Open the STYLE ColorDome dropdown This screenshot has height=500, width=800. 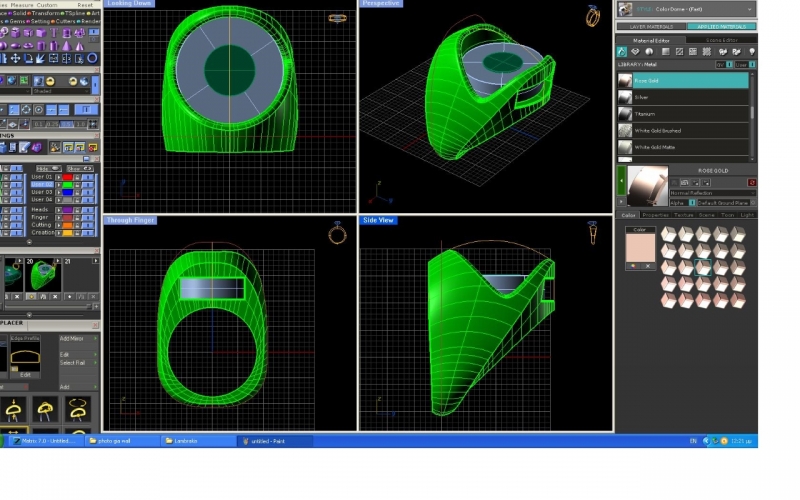pyautogui.click(x=687, y=9)
